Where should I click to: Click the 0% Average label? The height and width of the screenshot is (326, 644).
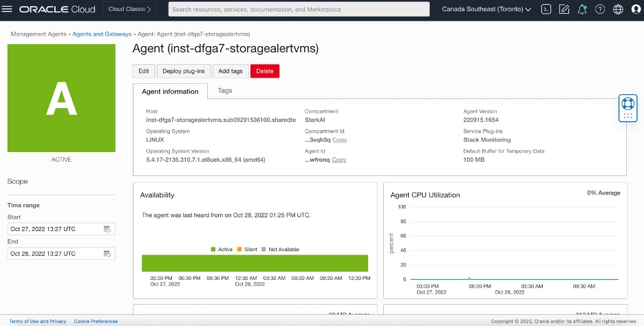604,193
